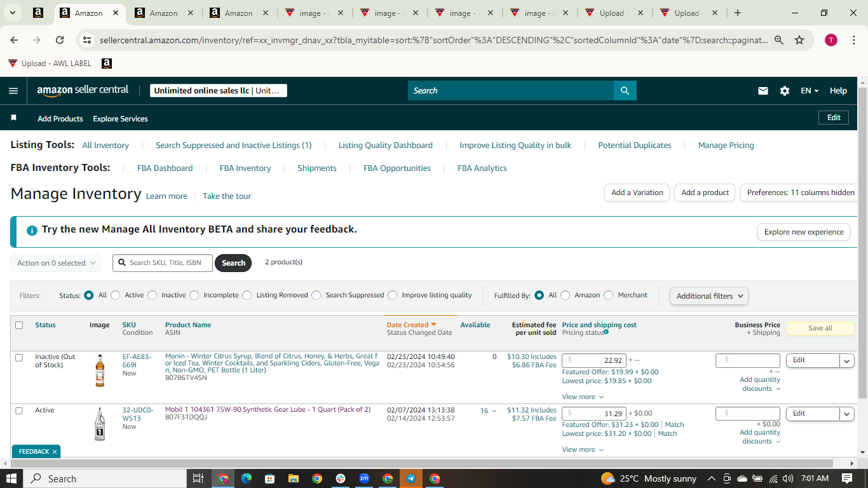The width and height of the screenshot is (868, 488).
Task: Open Slack from the taskbar
Action: [x=341, y=478]
